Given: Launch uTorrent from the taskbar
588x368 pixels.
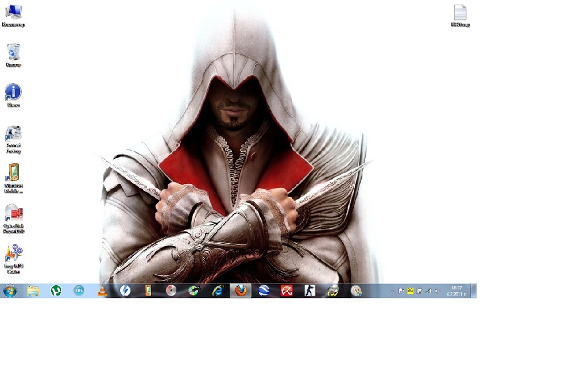Looking at the screenshot, I should 56,291.
